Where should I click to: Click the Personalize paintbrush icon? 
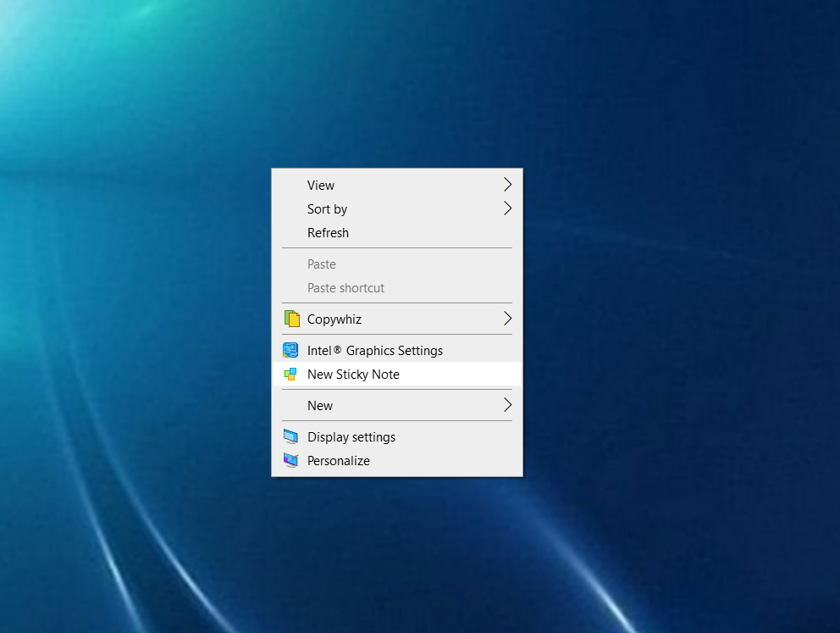tap(291, 460)
